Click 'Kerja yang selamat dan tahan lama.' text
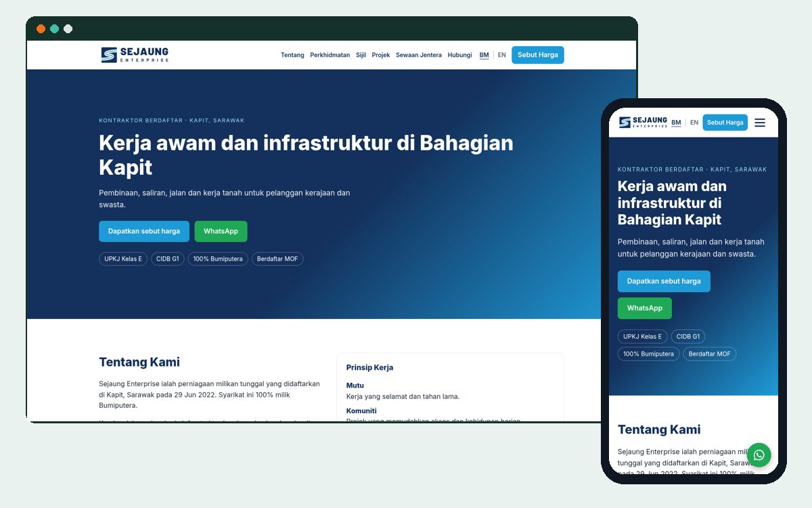This screenshot has width=812, height=508. click(403, 396)
